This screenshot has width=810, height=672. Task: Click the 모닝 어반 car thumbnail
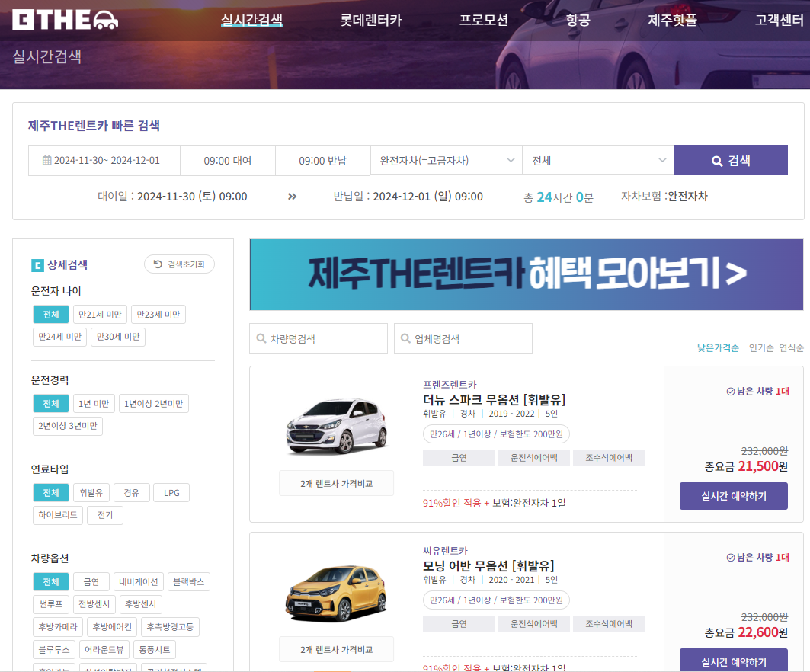337,593
